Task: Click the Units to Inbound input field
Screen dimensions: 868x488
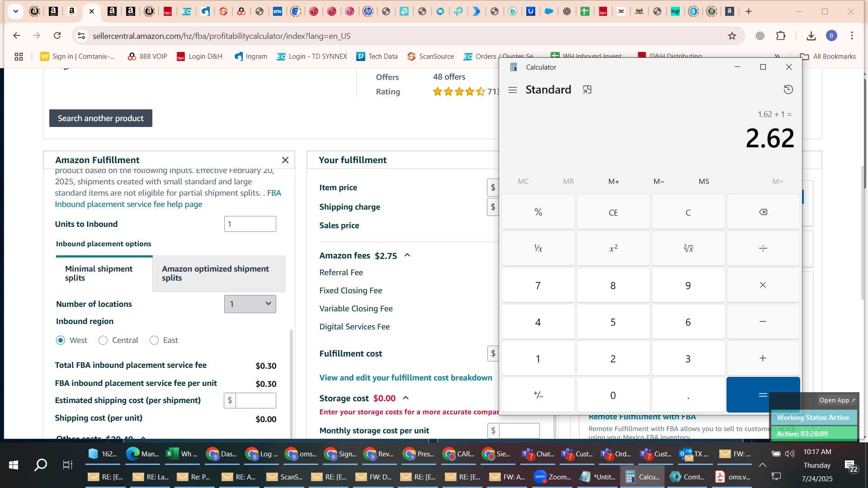Action: 250,224
